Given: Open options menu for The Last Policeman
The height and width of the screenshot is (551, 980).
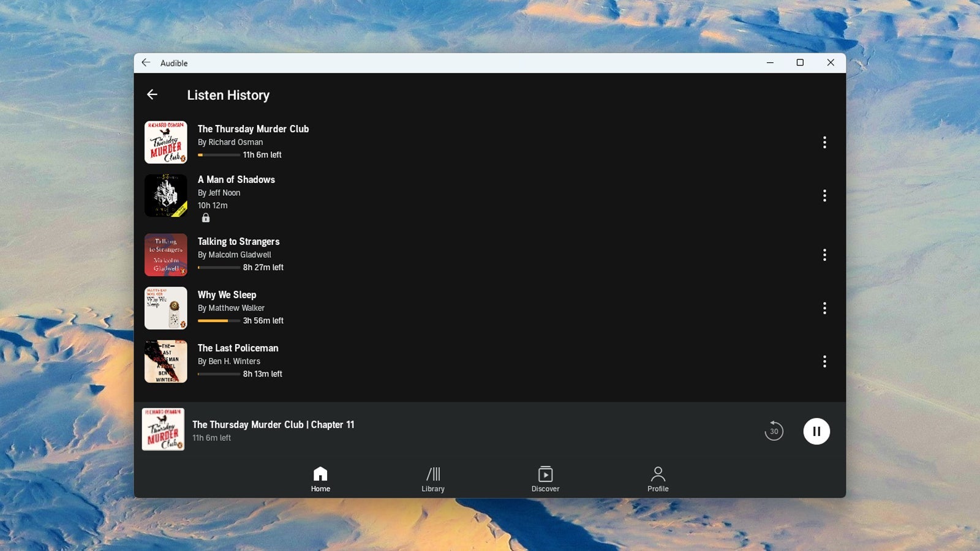Looking at the screenshot, I should click(x=825, y=361).
